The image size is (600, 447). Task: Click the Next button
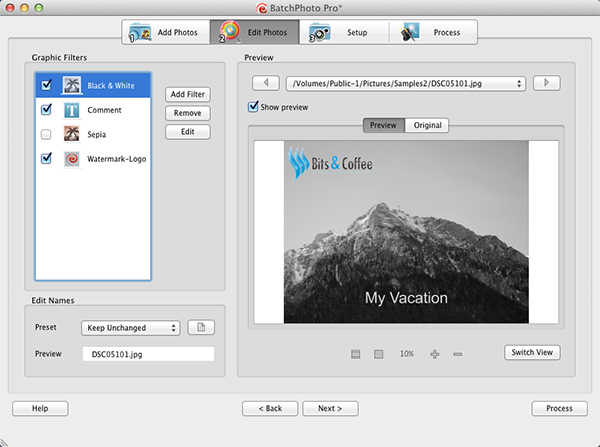(329, 408)
